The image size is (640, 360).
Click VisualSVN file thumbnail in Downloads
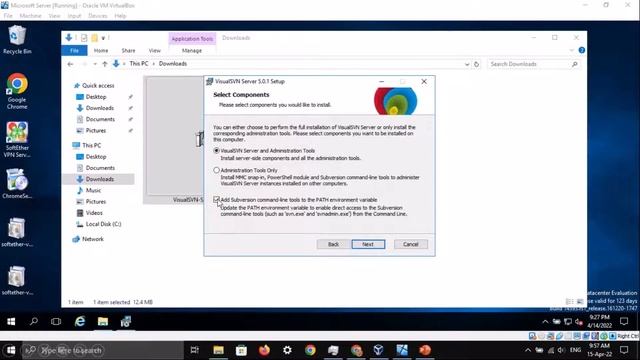click(x=175, y=140)
